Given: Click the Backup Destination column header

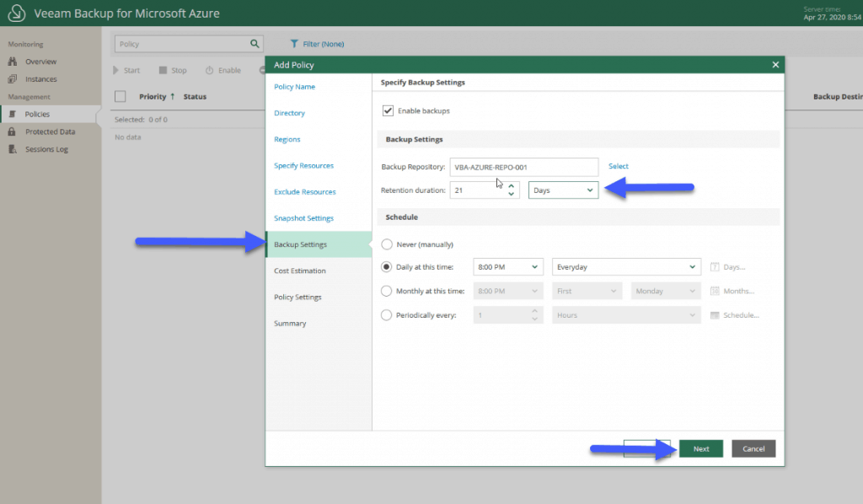Looking at the screenshot, I should (x=838, y=96).
